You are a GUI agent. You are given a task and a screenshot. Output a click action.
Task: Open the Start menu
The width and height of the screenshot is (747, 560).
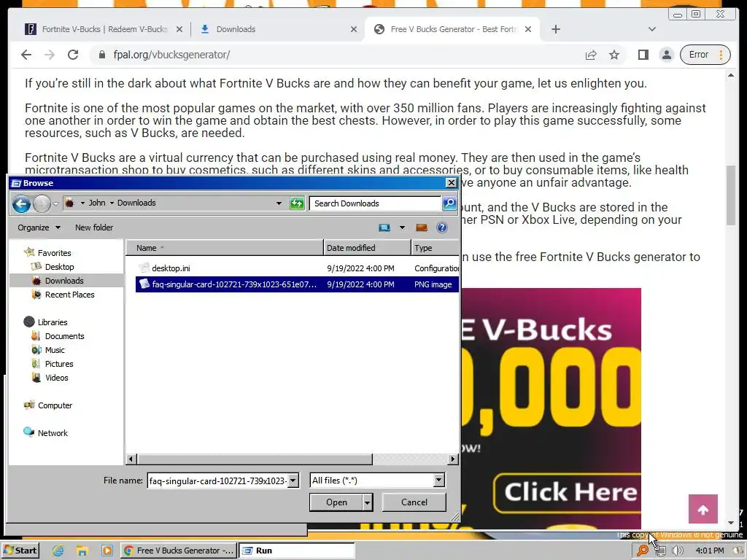tap(20, 551)
